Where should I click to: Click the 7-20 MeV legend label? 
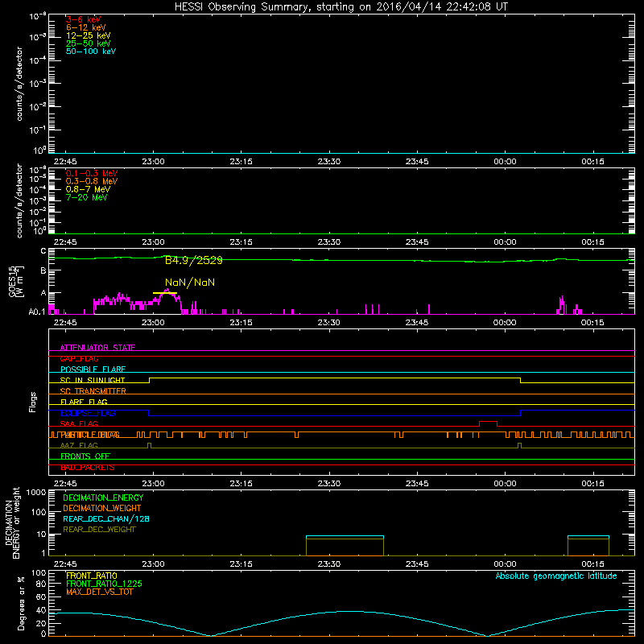click(86, 197)
